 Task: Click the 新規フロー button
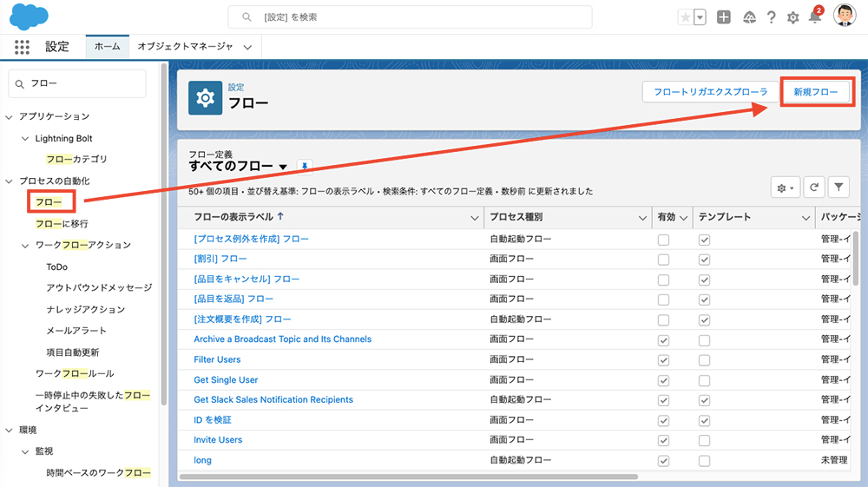815,92
